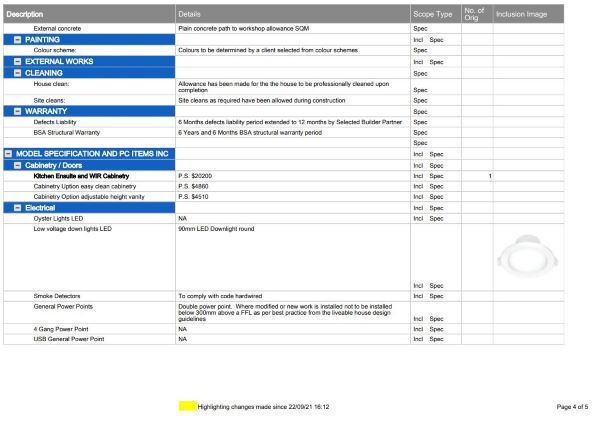Click the No. of Orig column header
The width and height of the screenshot is (600, 425).
pyautogui.click(x=477, y=14)
